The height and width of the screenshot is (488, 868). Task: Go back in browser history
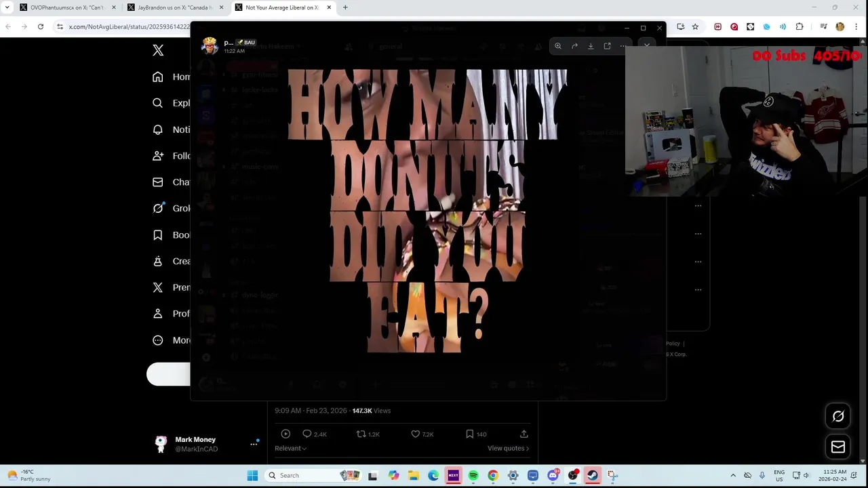(x=8, y=26)
